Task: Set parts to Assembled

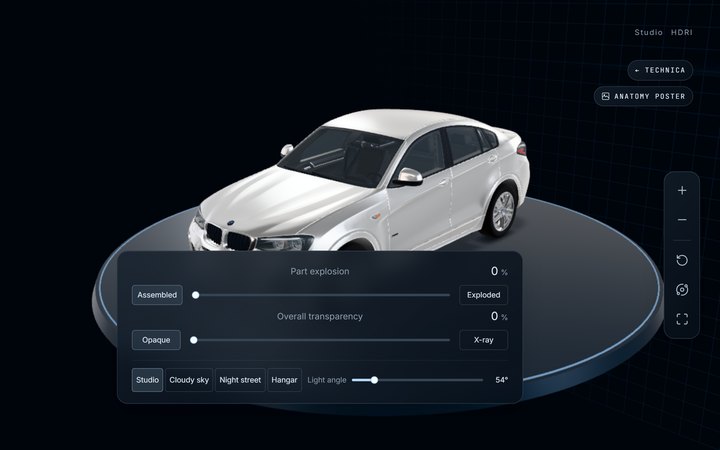Action: point(157,295)
